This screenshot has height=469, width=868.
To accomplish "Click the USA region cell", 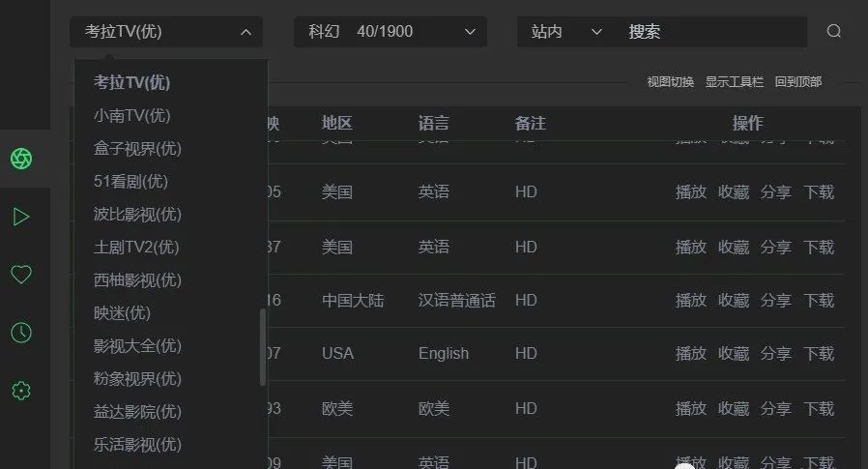I will point(337,353).
